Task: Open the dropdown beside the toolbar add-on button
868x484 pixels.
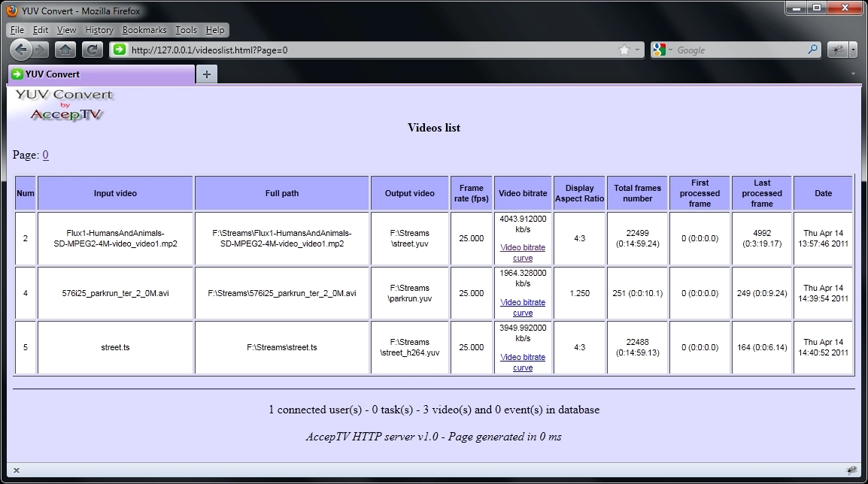Action: point(853,50)
